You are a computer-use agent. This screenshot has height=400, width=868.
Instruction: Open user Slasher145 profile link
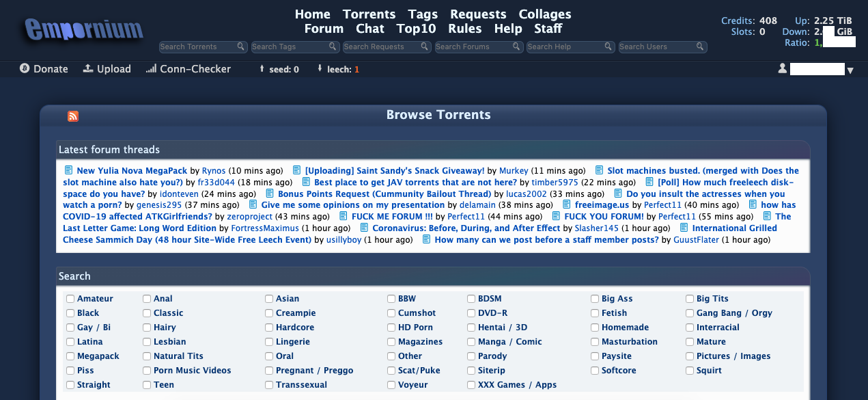[x=596, y=228]
